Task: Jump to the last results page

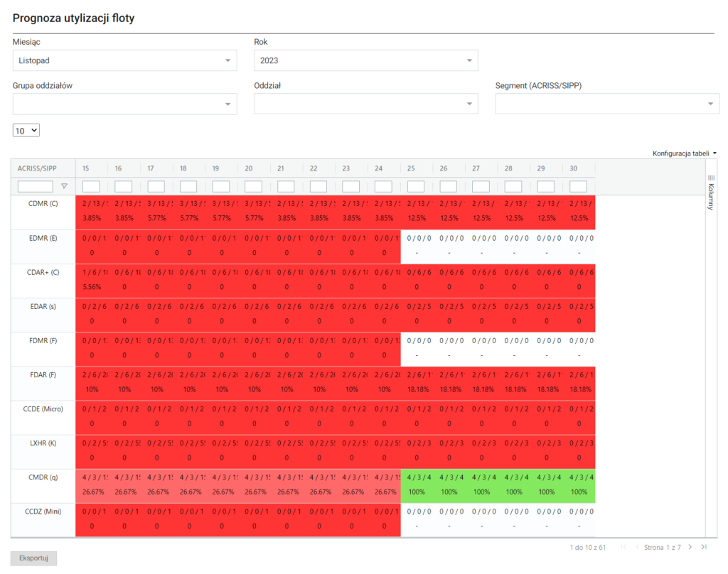Action: (x=704, y=547)
